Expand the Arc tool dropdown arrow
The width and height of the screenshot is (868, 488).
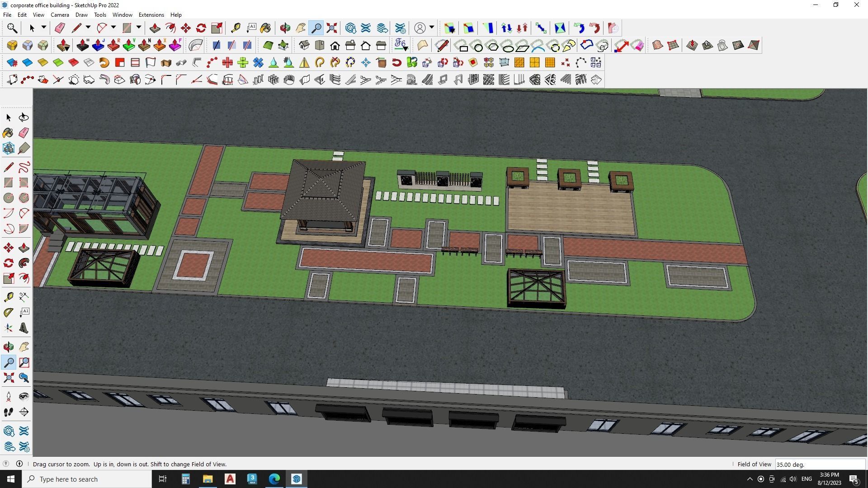point(113,28)
